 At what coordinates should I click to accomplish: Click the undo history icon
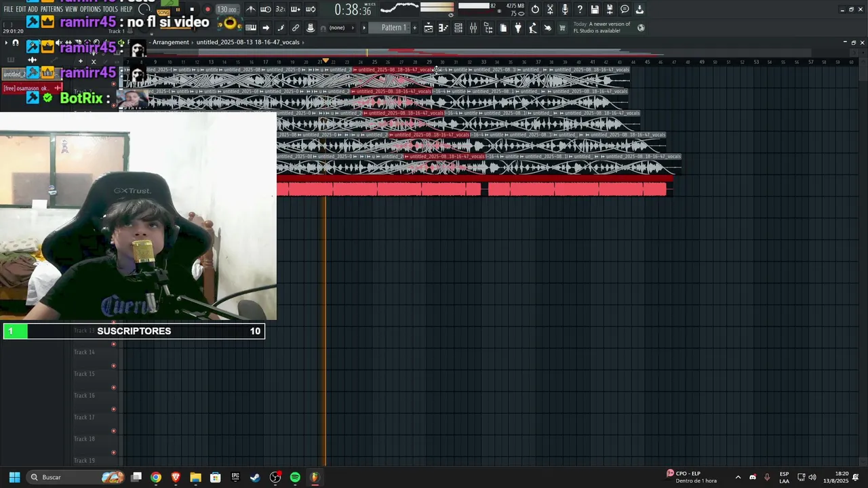[535, 9]
